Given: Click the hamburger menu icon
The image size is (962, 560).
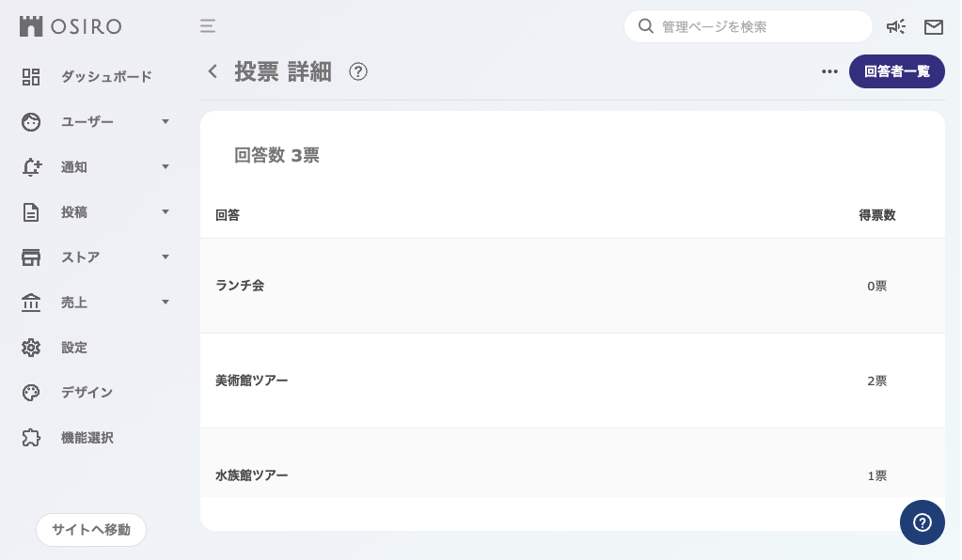Looking at the screenshot, I should 208,27.
